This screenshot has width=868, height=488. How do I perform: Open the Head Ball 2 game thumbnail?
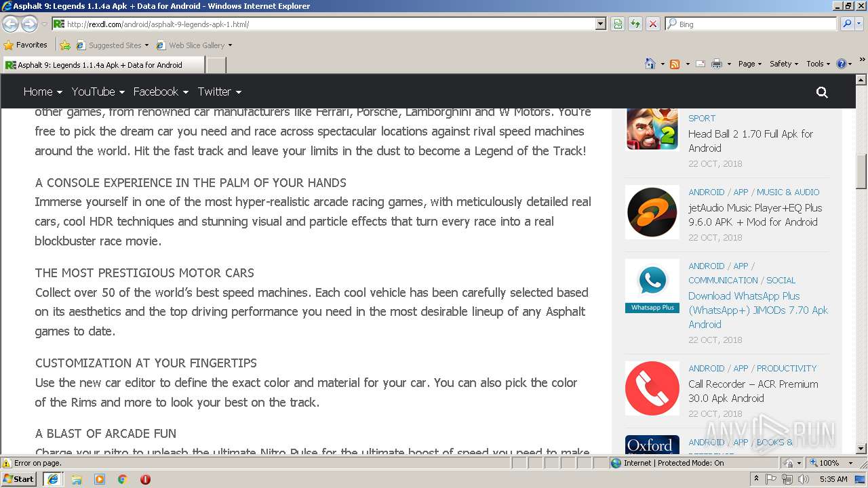(x=652, y=129)
